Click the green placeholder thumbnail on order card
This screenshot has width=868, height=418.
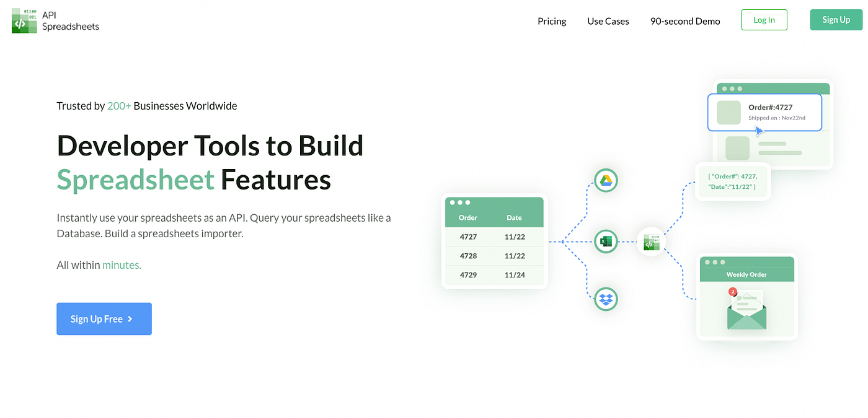728,113
